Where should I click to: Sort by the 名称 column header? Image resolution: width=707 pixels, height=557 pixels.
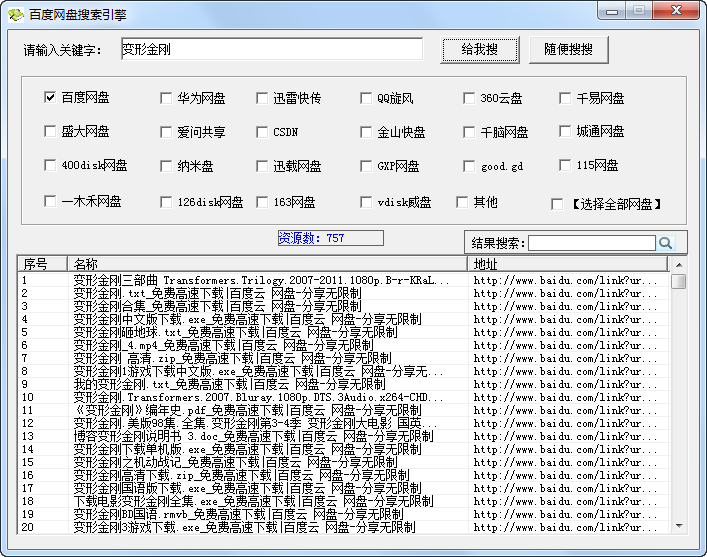point(267,263)
